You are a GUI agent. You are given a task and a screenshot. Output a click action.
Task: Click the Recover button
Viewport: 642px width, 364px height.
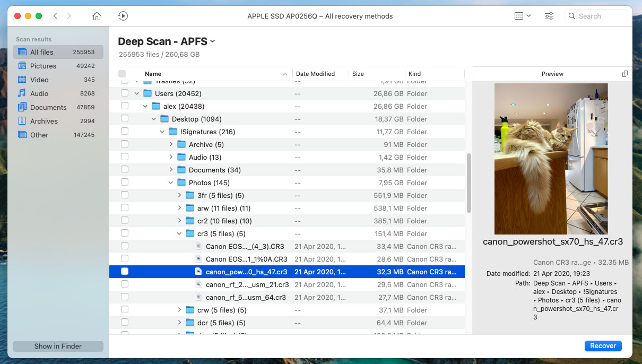coord(603,346)
